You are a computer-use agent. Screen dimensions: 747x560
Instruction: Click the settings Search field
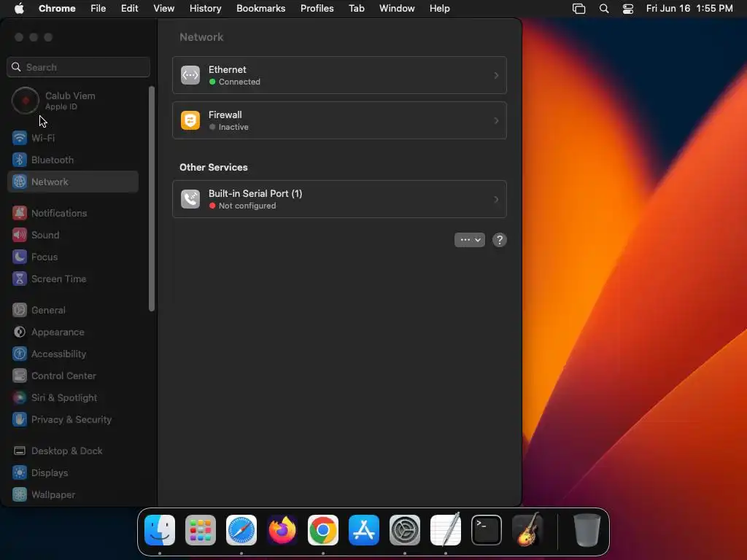point(79,67)
